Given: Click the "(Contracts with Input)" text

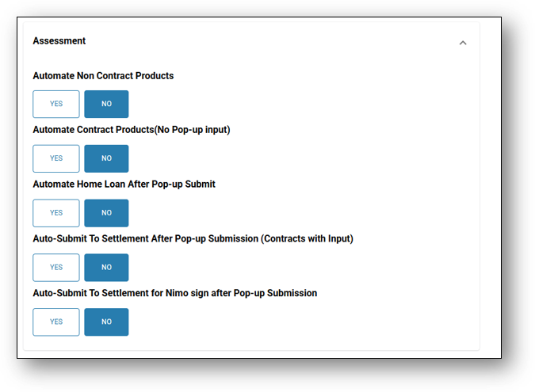Looking at the screenshot, I should point(307,238).
